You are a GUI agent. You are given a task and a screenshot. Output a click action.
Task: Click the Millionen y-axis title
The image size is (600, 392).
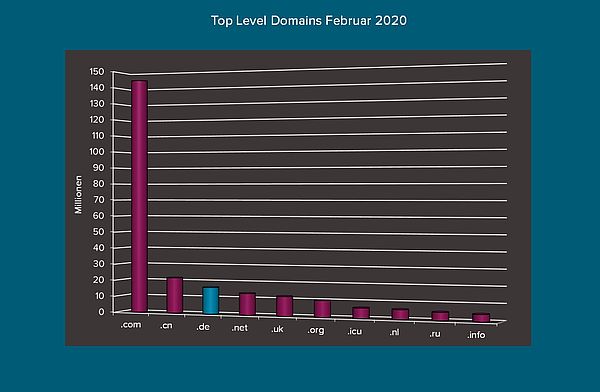(x=78, y=195)
